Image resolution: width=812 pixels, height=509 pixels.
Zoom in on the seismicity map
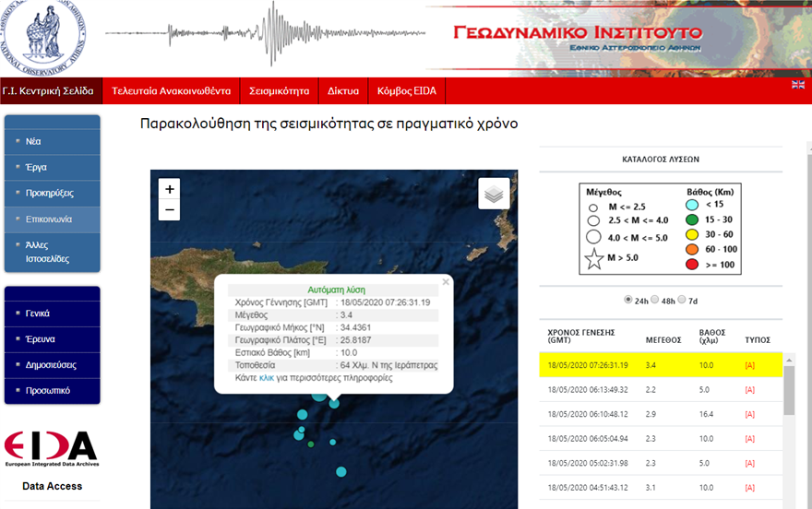point(170,188)
